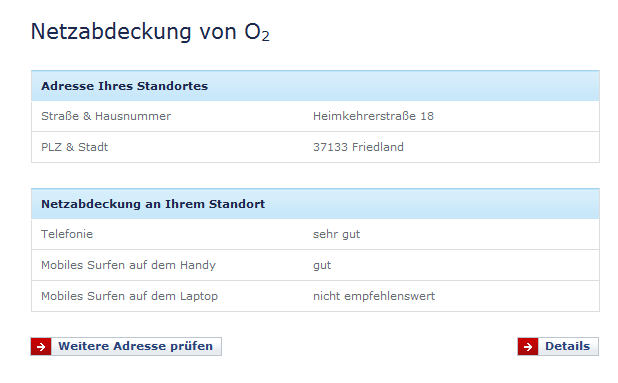Click the gut rating for Handy surfing
Viewport: 618px width, 383px height.
[x=322, y=266]
